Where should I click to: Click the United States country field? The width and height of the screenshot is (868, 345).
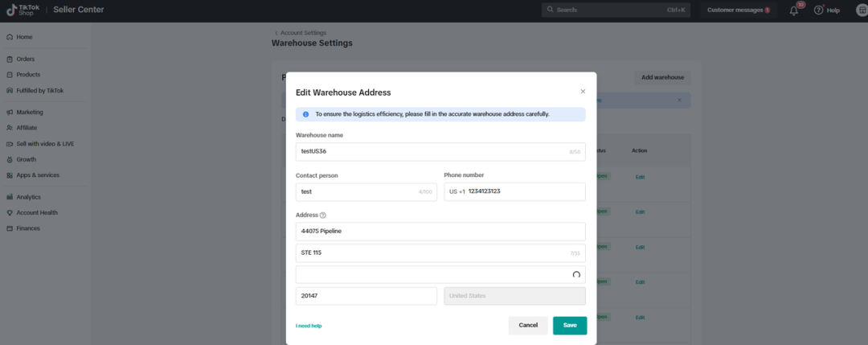point(514,296)
